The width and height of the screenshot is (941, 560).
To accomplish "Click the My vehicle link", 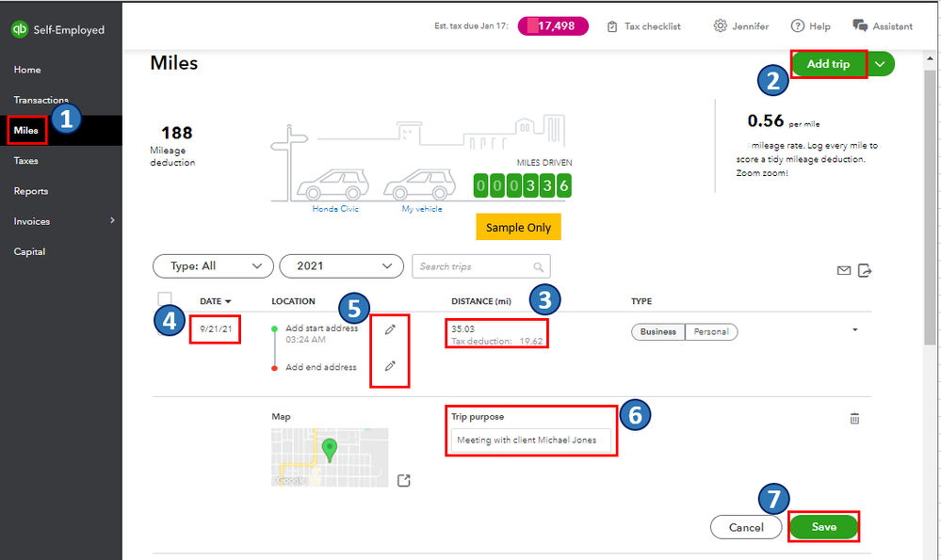I will click(422, 209).
